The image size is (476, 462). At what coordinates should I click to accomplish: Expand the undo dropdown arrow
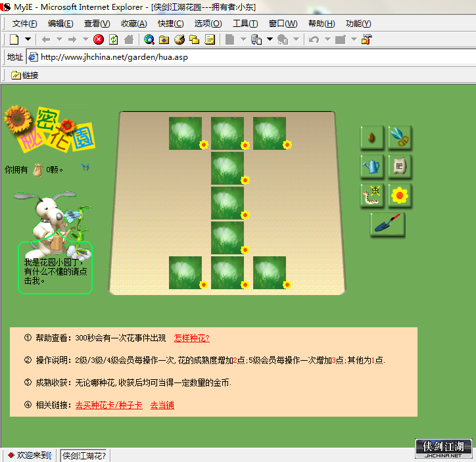[x=327, y=39]
